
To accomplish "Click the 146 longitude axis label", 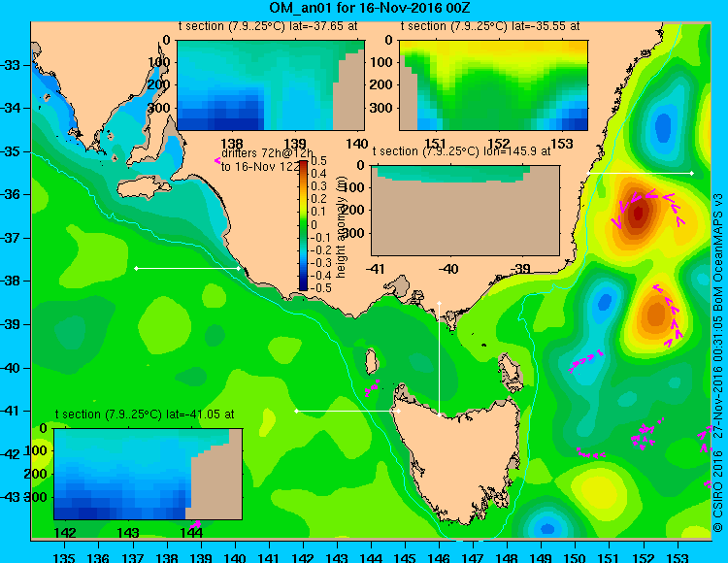I will [439, 557].
